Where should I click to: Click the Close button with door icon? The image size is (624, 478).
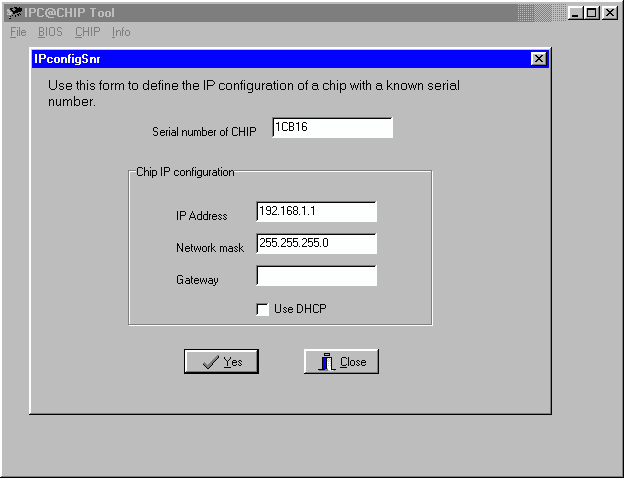341,361
